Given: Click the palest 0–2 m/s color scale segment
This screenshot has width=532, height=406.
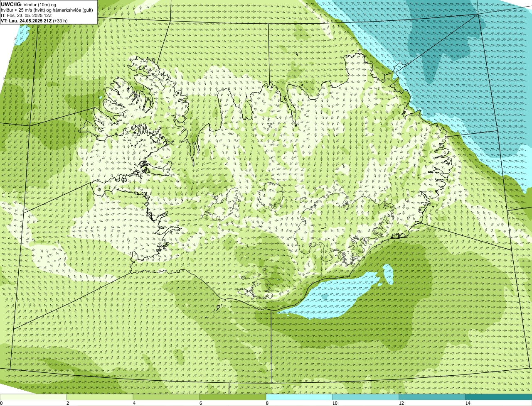Looking at the screenshot, I should [x=33, y=397].
